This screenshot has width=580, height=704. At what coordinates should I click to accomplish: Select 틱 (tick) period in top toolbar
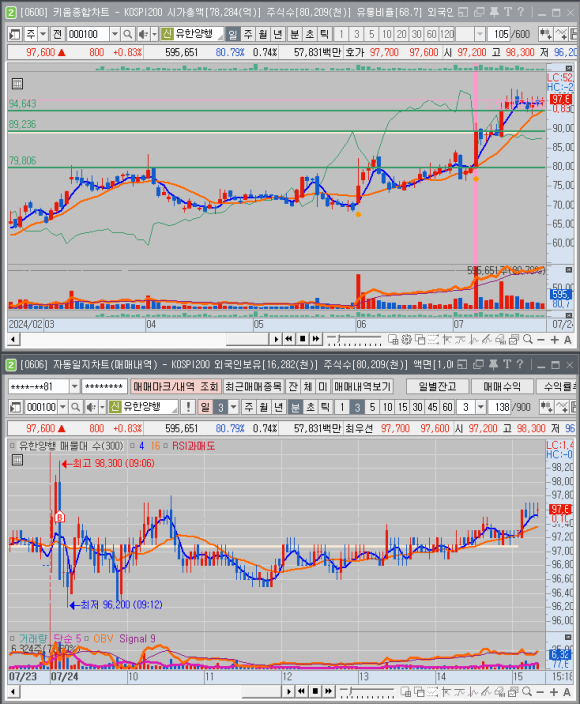(x=325, y=34)
